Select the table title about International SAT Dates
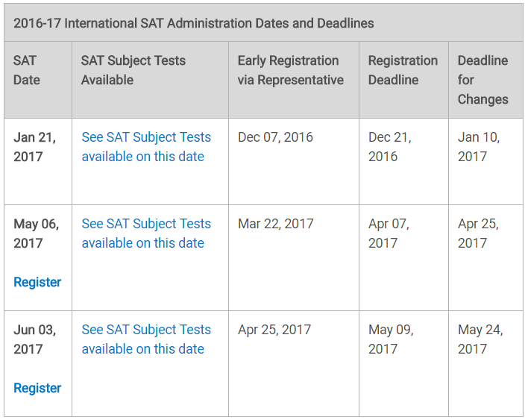This screenshot has width=525, height=420. (194, 23)
